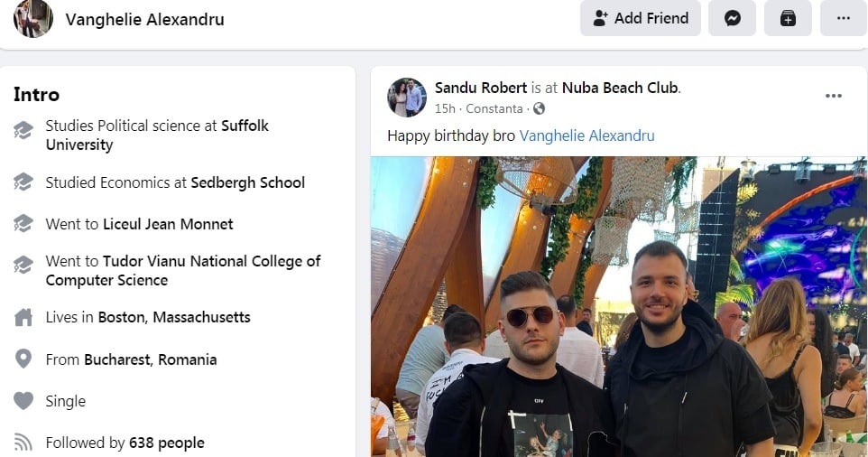Click the heart icon next to Single
The height and width of the screenshot is (457, 868).
click(23, 401)
